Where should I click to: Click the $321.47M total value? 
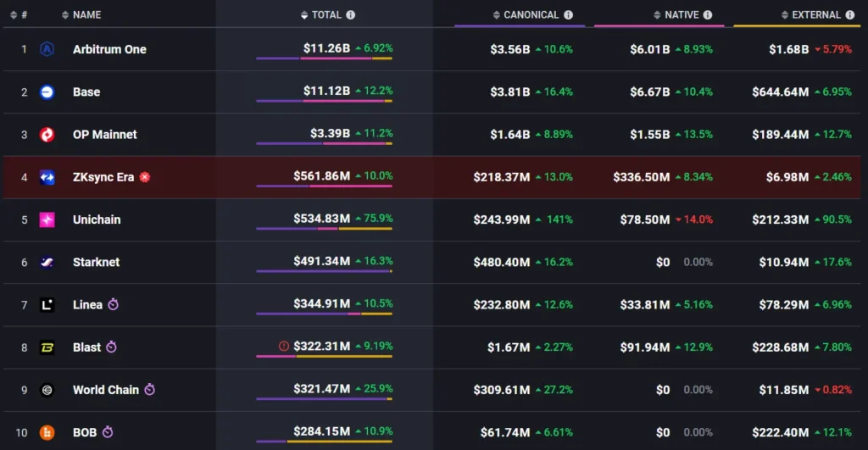coord(321,389)
